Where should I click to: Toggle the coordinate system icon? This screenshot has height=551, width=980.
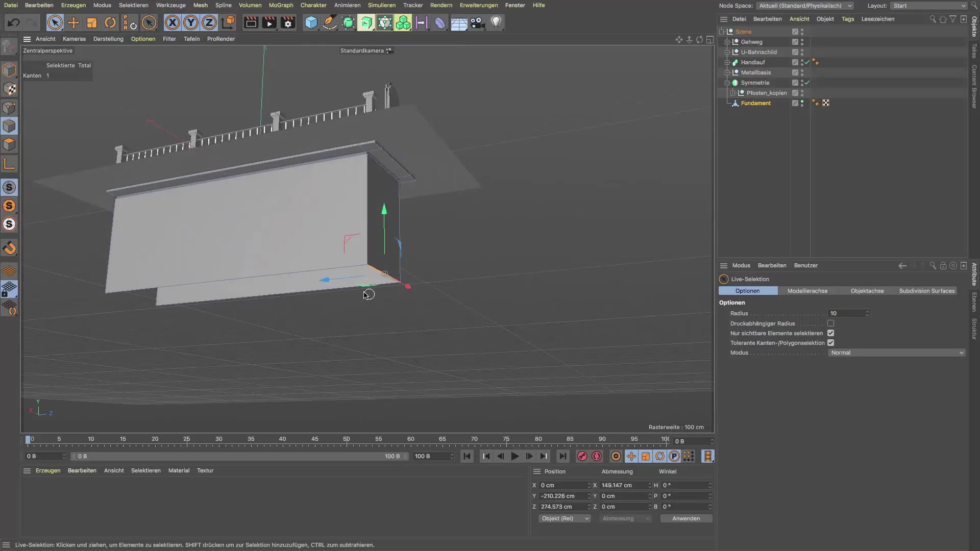(229, 22)
